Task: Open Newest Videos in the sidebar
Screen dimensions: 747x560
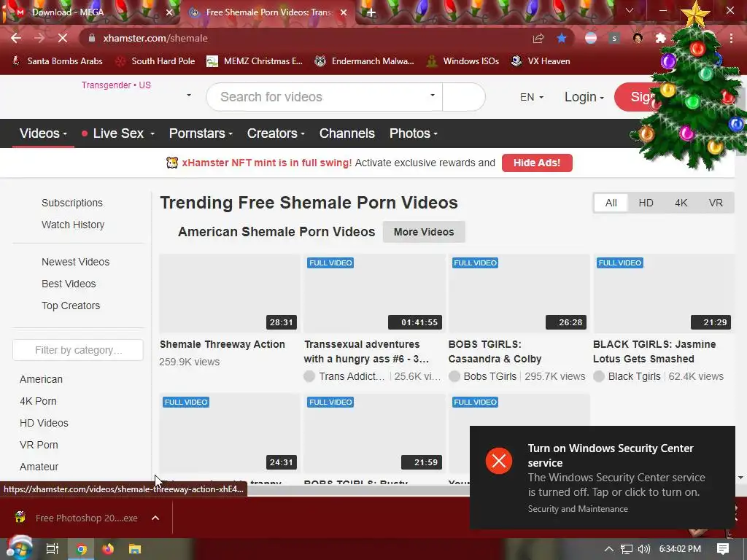Action: tap(75, 262)
